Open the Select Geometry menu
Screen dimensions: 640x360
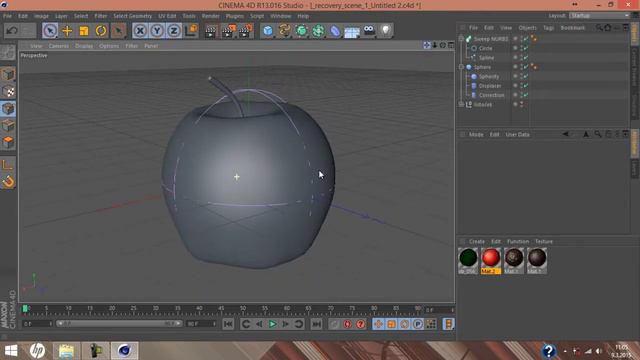[x=133, y=16]
